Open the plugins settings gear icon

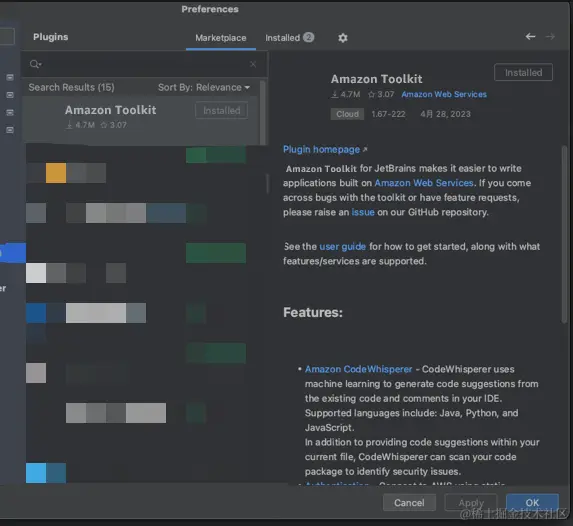(342, 38)
